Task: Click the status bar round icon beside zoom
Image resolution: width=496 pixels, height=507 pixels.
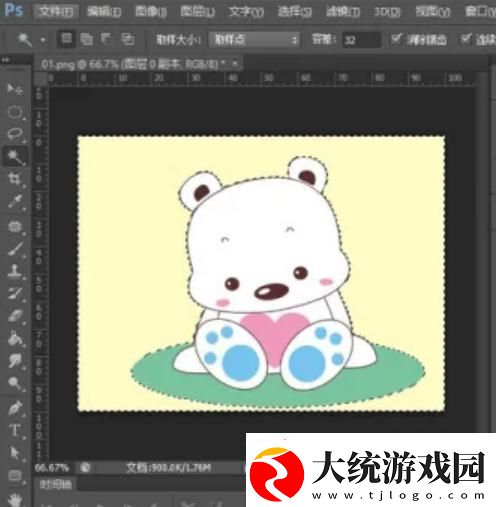Action: [85, 467]
